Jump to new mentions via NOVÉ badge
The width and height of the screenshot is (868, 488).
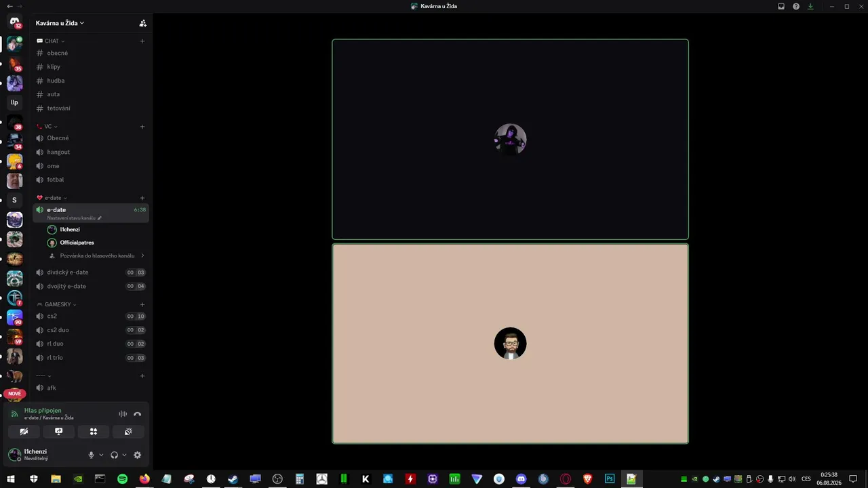[x=14, y=394]
